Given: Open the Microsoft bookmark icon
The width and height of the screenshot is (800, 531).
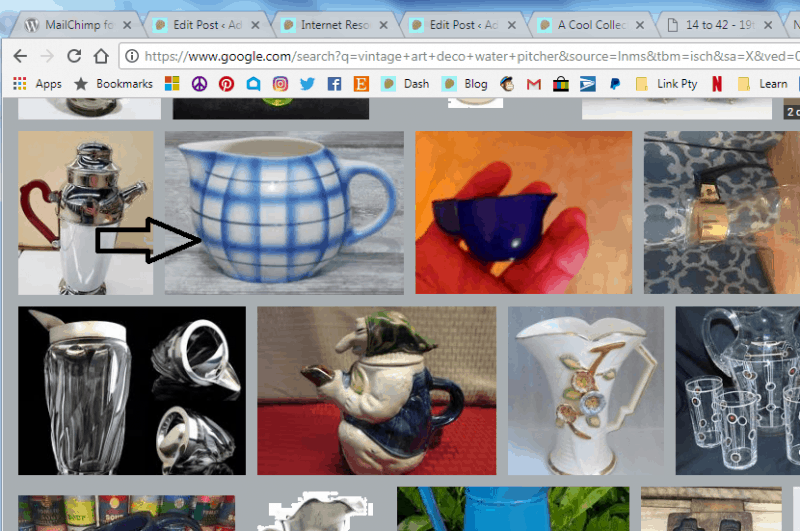Looking at the screenshot, I should pos(172,84).
